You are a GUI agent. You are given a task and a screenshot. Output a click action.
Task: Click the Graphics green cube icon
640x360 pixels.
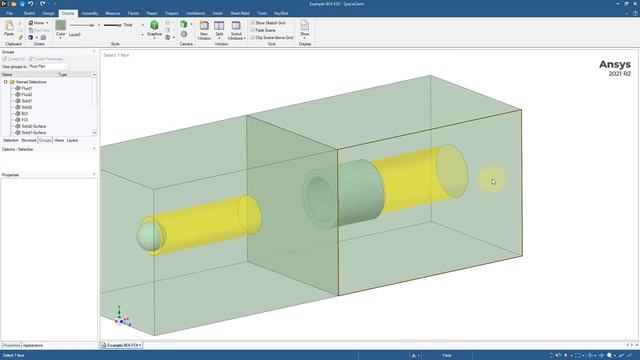154,26
